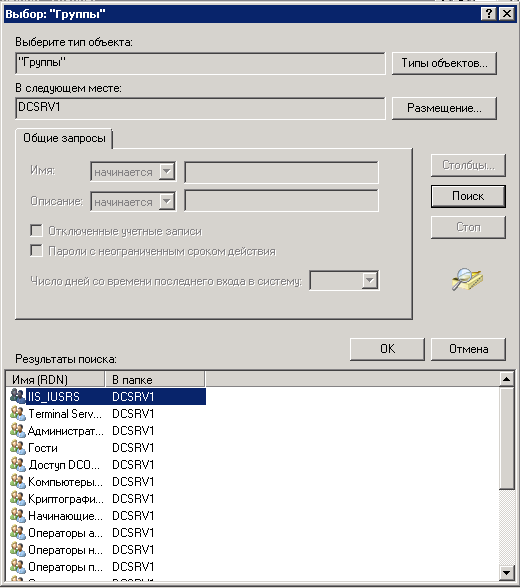This screenshot has width=520, height=588.
Task: Click the group icon beside Гости
Action: click(17, 448)
